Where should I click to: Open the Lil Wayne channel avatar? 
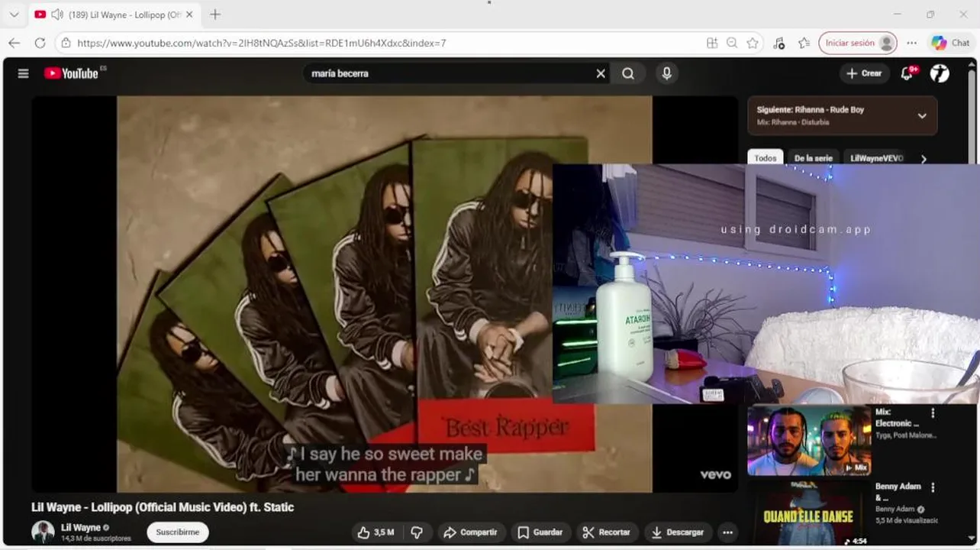[43, 532]
